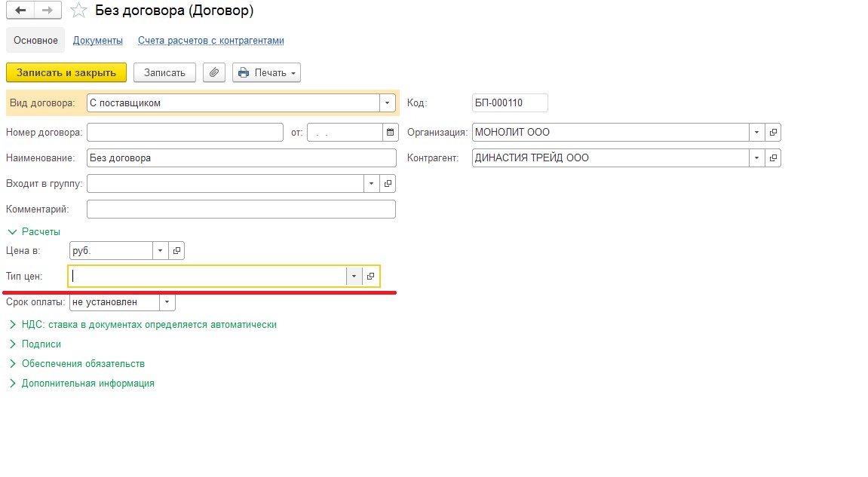Open the Тип цен record via open icon
Screen dimensions: 868x477
[x=370, y=277]
